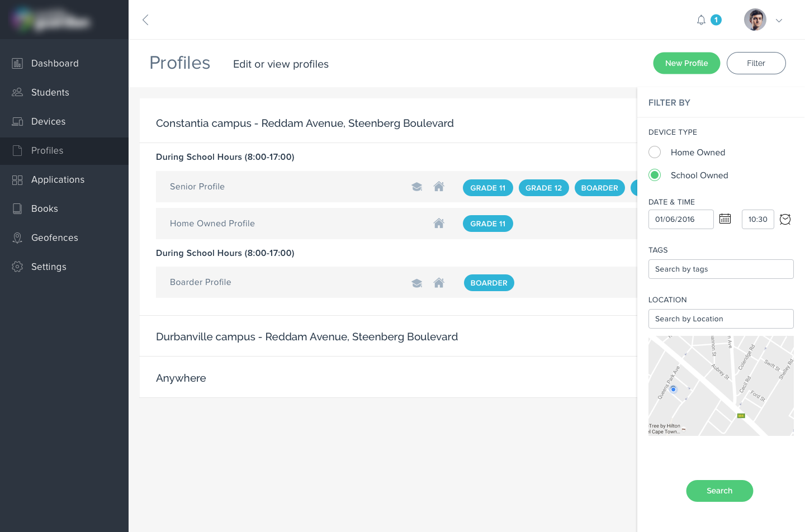
Task: Expand the Anywhere section
Action: 181,378
